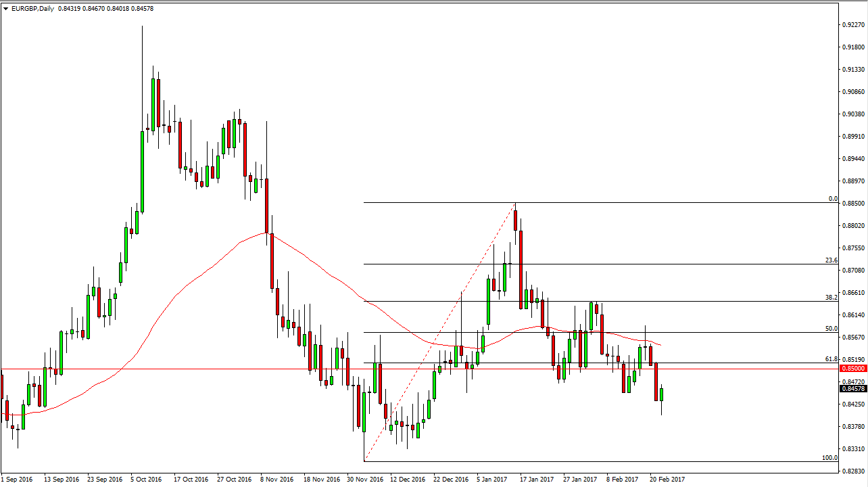Screen dimensions: 868x487
Task: Click the 12 Dec 2016 date label
Action: (406, 479)
